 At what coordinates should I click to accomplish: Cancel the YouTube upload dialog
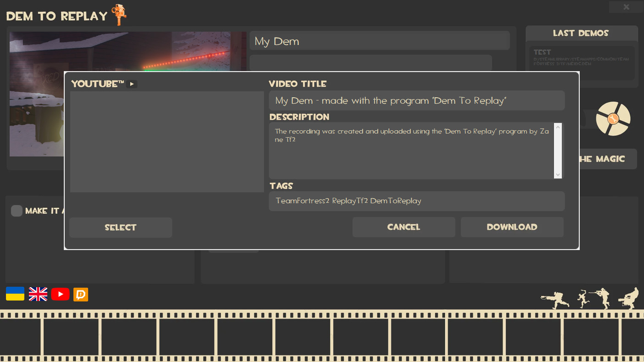[x=403, y=227]
